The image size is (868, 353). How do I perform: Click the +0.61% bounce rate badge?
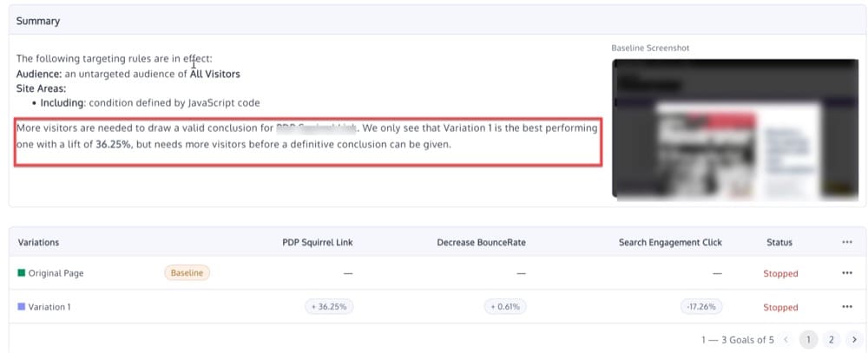[x=505, y=307]
